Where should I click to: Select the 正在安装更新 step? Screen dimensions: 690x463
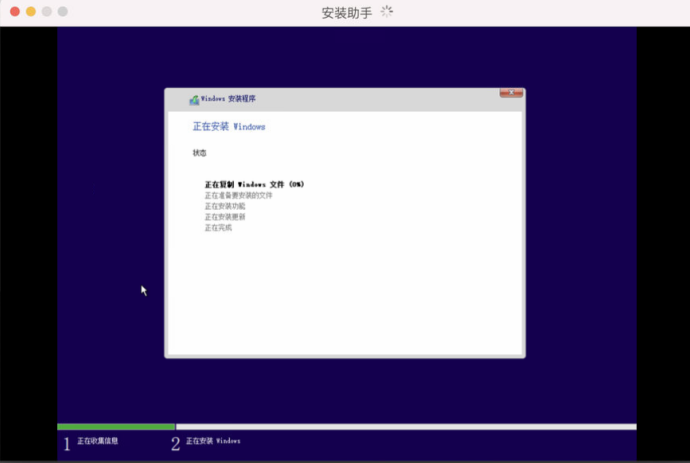225,217
